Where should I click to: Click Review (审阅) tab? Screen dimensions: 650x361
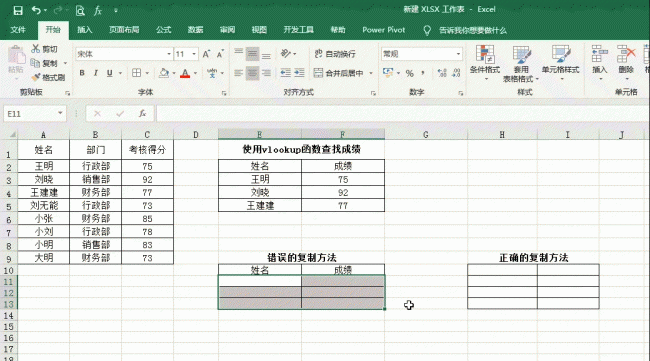coord(227,30)
